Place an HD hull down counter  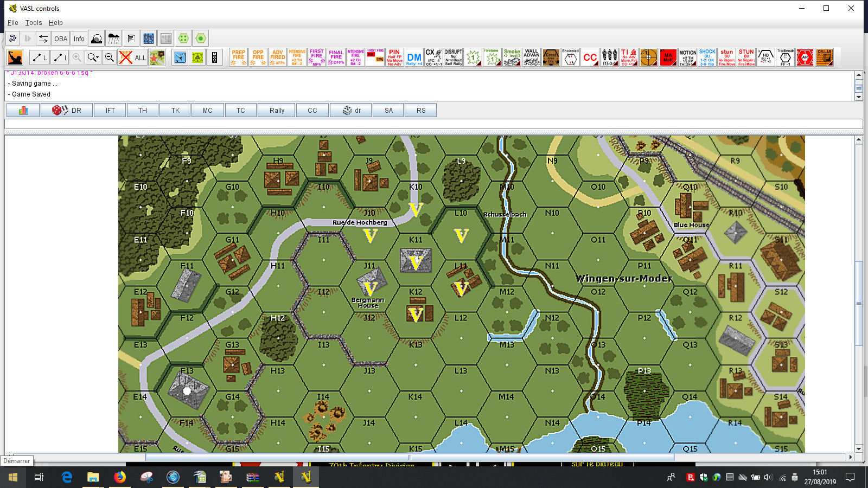765,57
